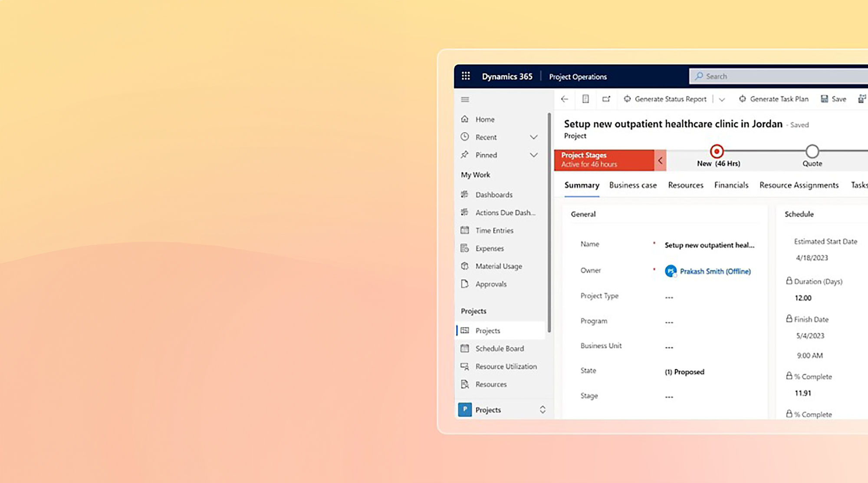The image size is (868, 483).
Task: Switch to the Summary tab
Action: pos(582,185)
